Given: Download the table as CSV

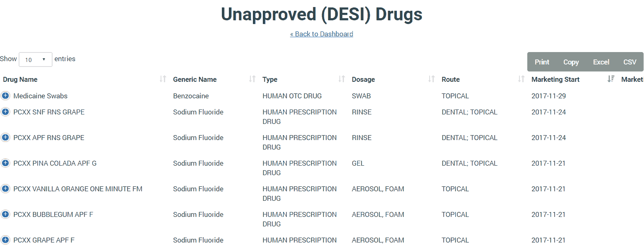Looking at the screenshot, I should pos(630,62).
